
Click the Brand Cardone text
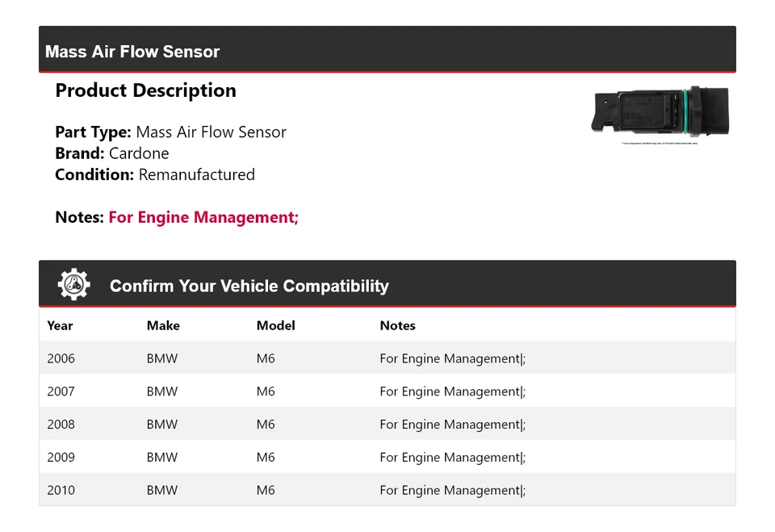112,153
